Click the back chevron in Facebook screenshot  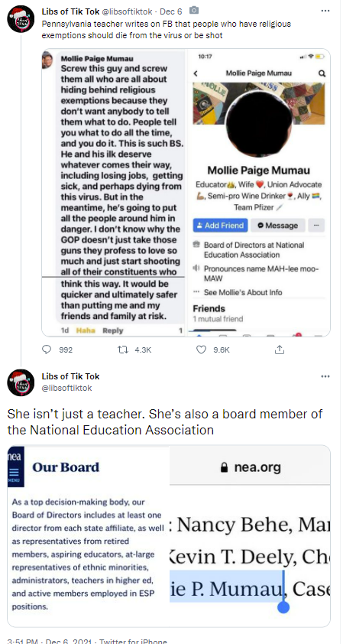click(x=196, y=73)
